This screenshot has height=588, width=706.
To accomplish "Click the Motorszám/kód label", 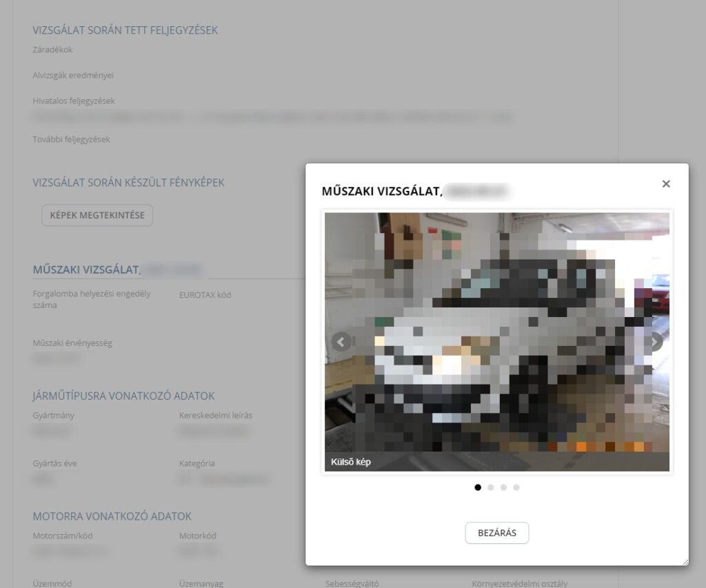I will pyautogui.click(x=62, y=536).
